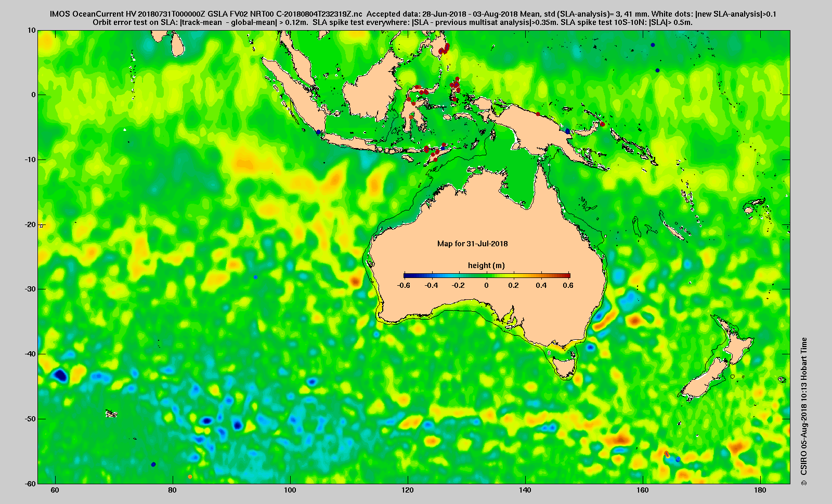Click the 120 longitude axis label

click(407, 490)
